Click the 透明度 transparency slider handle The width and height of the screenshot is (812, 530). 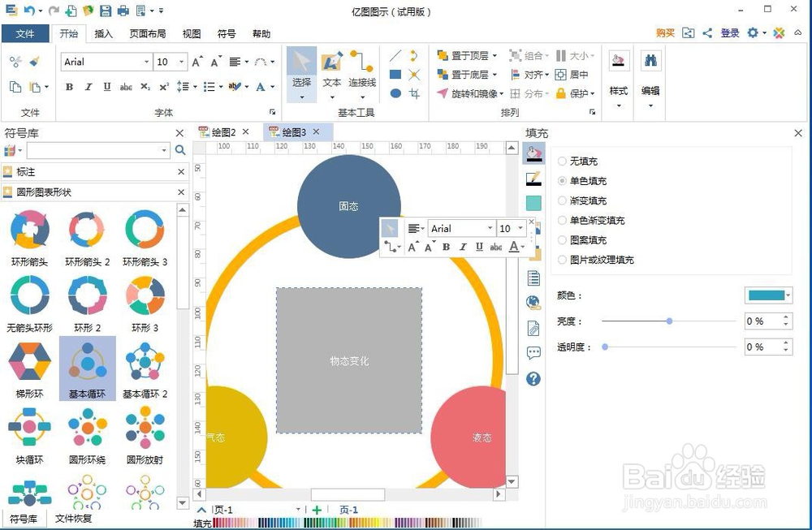tap(605, 347)
